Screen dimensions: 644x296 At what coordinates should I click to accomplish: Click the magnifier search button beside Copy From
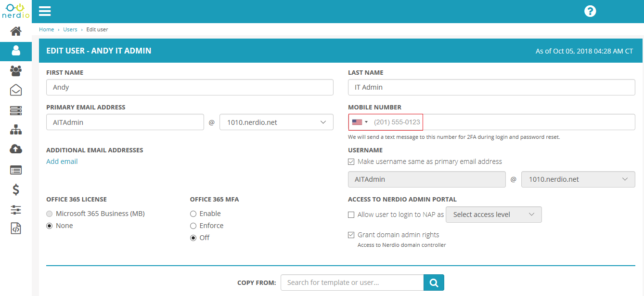434,283
